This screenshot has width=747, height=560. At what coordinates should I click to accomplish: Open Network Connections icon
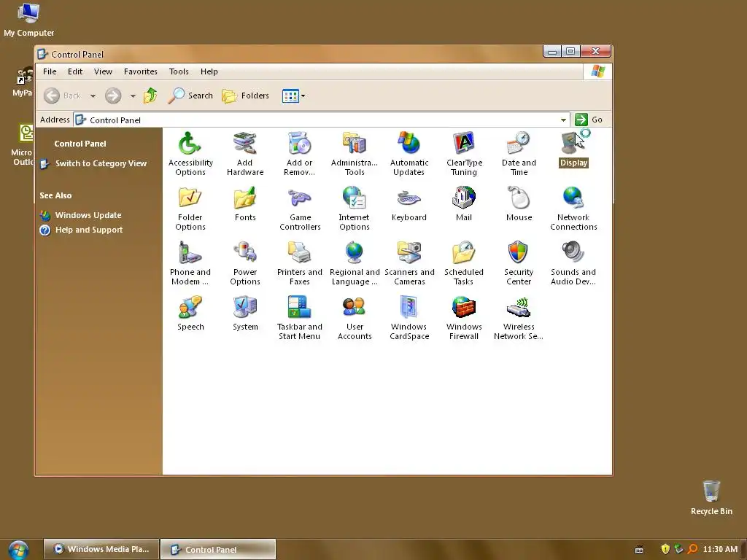tap(573, 208)
